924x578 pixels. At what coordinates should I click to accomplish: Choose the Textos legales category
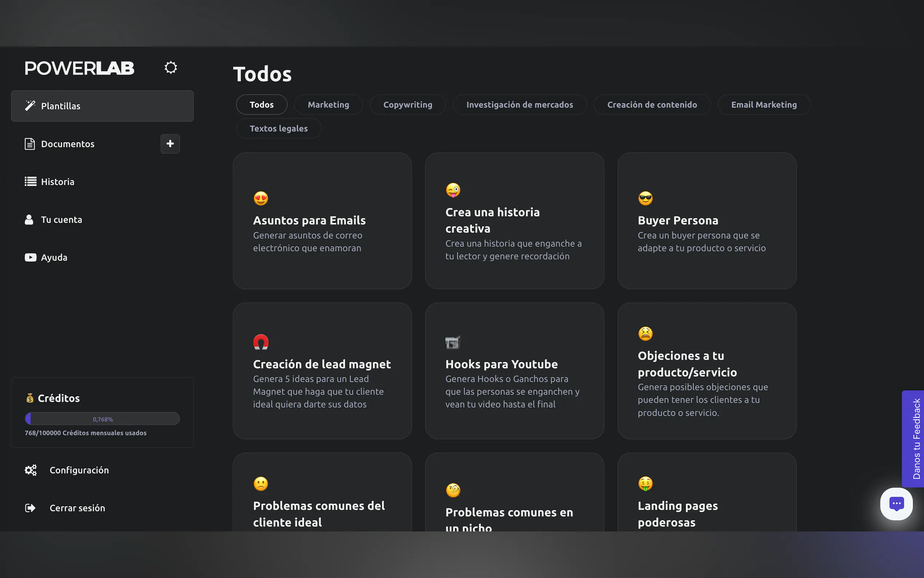[x=278, y=128]
